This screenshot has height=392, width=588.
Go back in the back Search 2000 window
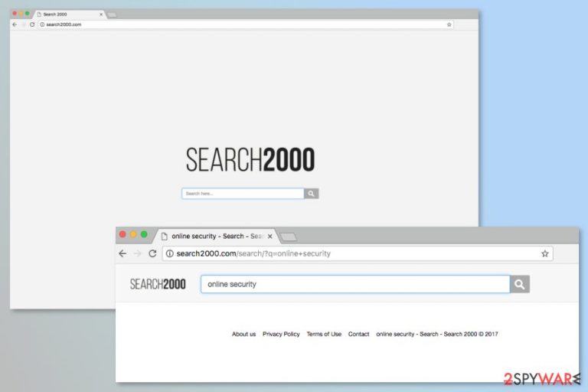coord(15,24)
